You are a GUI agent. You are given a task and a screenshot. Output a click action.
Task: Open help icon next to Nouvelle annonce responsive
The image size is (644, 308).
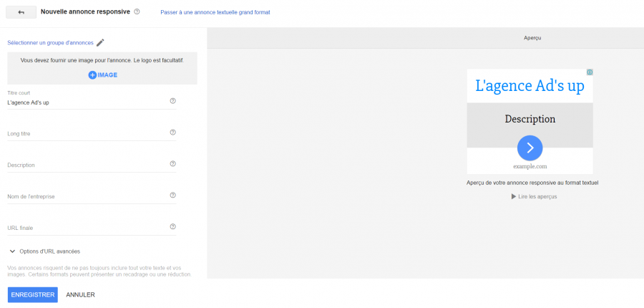pyautogui.click(x=137, y=12)
